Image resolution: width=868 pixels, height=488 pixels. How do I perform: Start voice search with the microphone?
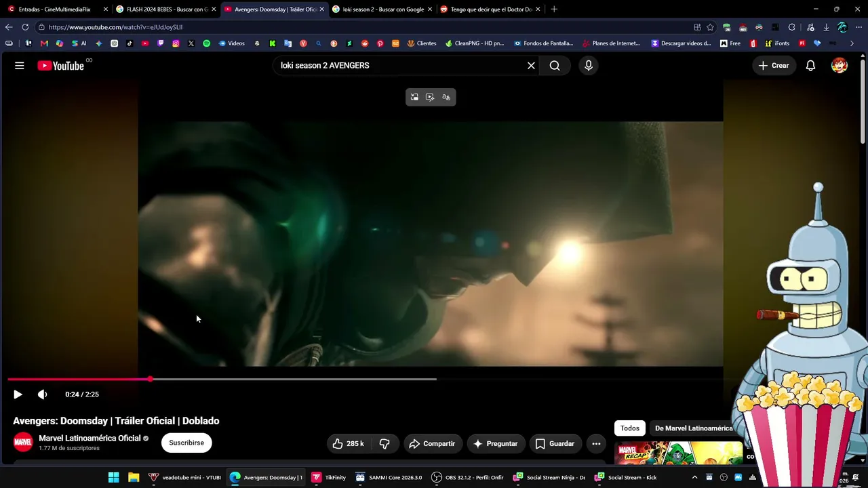coord(589,66)
